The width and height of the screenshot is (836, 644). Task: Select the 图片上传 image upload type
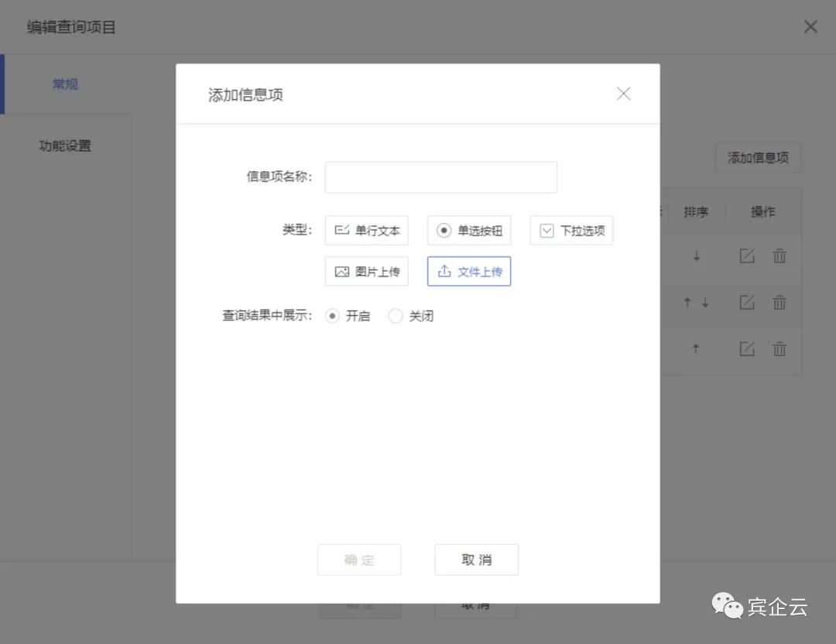tap(366, 271)
